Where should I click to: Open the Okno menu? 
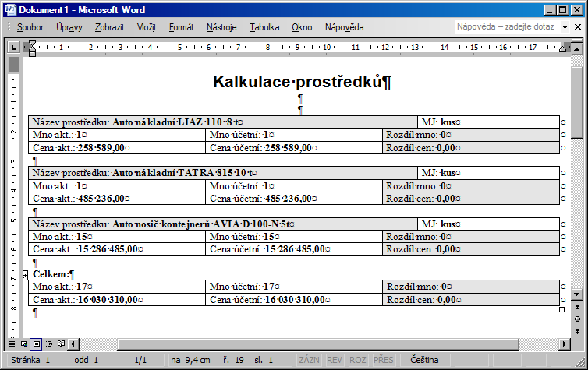302,27
